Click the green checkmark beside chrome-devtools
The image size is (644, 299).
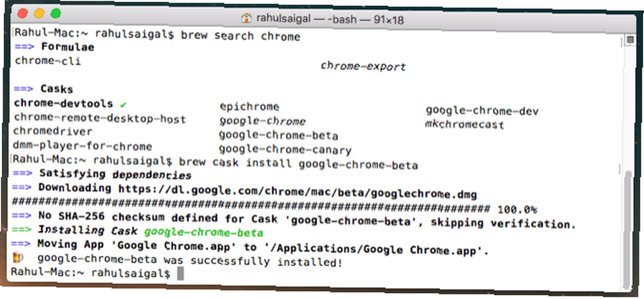pyautogui.click(x=123, y=105)
